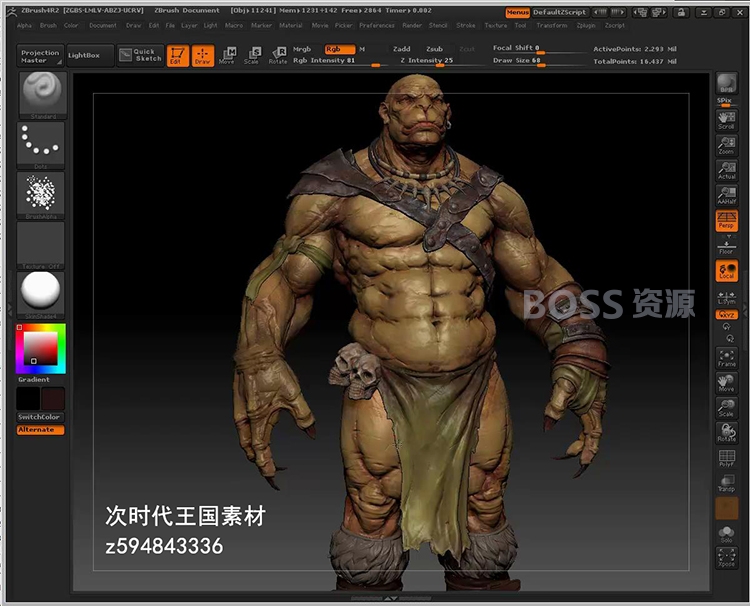Click the Move view icon in right shelf
The width and height of the screenshot is (750, 606).
click(x=727, y=383)
